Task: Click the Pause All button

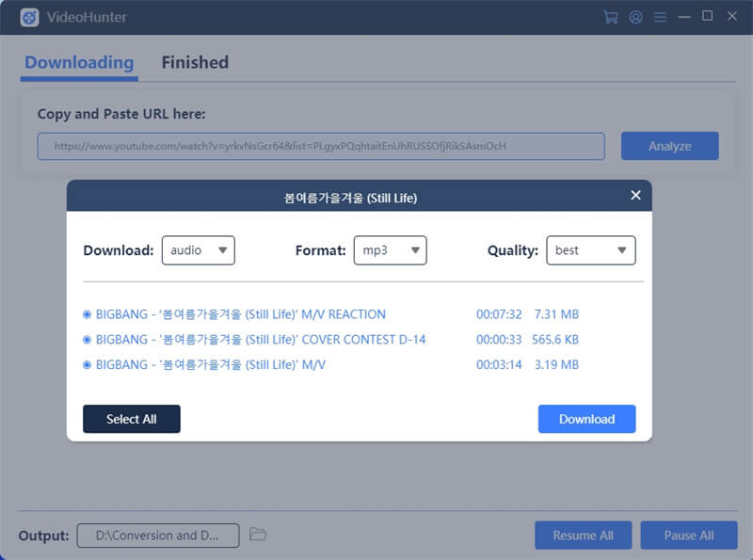Action: (689, 535)
